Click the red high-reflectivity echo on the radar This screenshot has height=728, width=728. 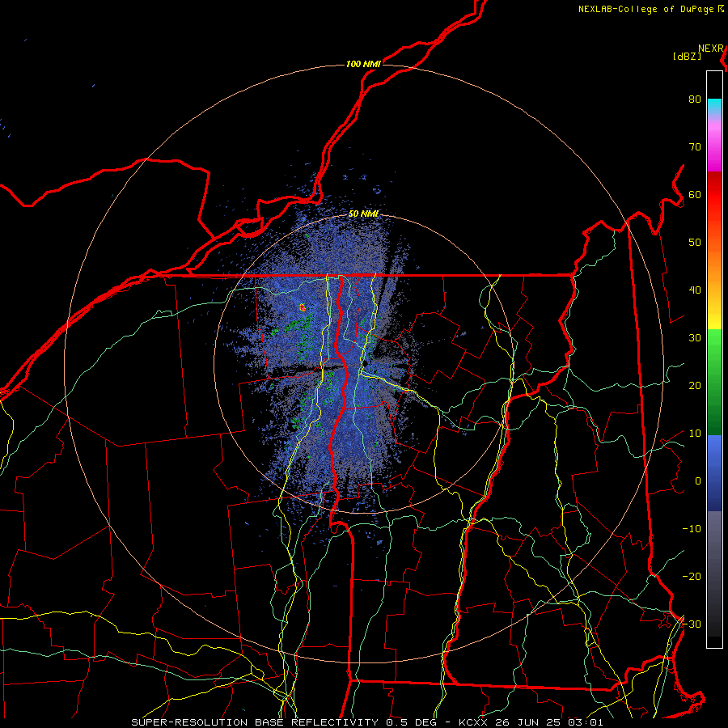(x=303, y=307)
